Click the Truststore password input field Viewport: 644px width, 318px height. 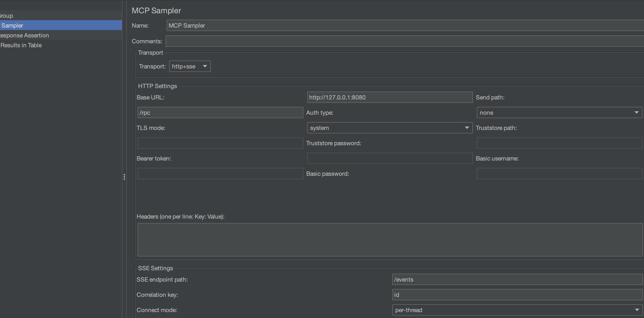click(559, 143)
